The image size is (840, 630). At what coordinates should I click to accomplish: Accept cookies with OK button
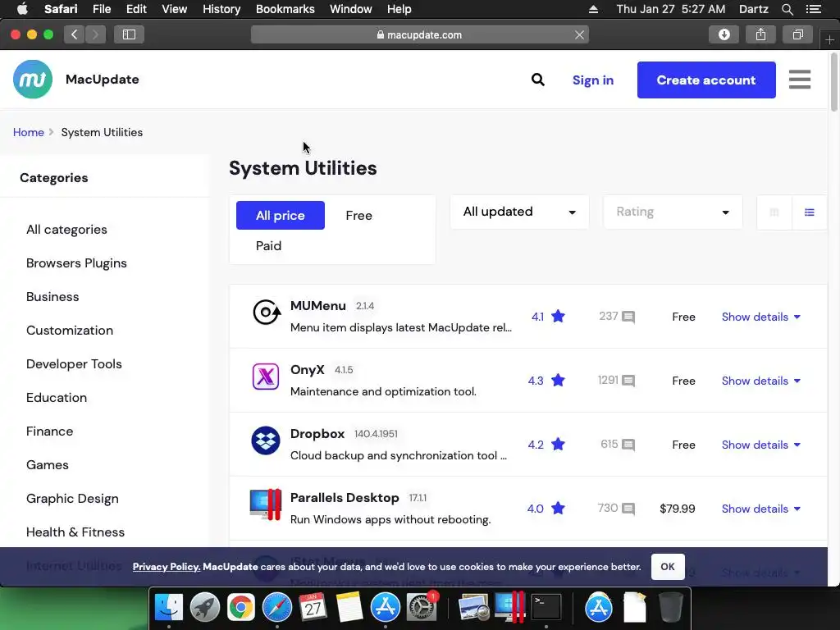(668, 566)
